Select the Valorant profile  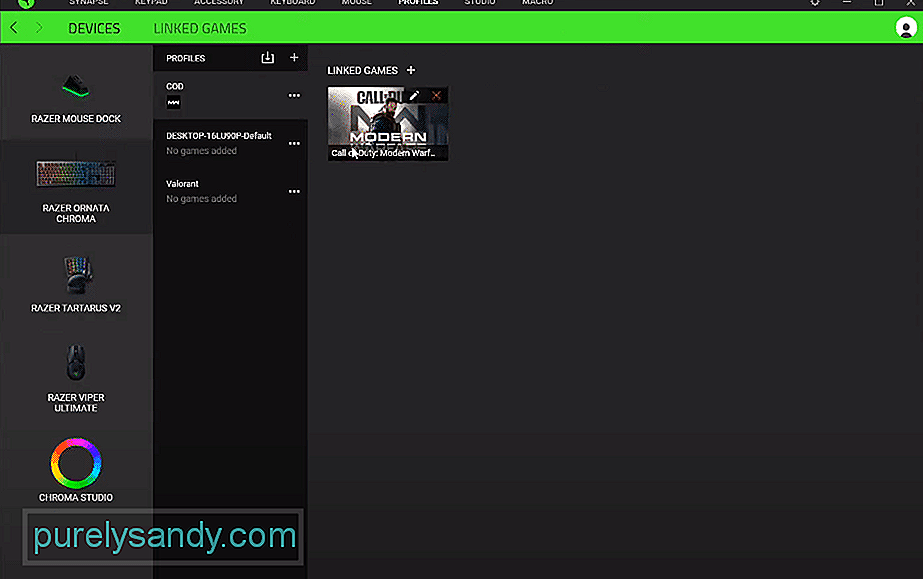click(230, 191)
